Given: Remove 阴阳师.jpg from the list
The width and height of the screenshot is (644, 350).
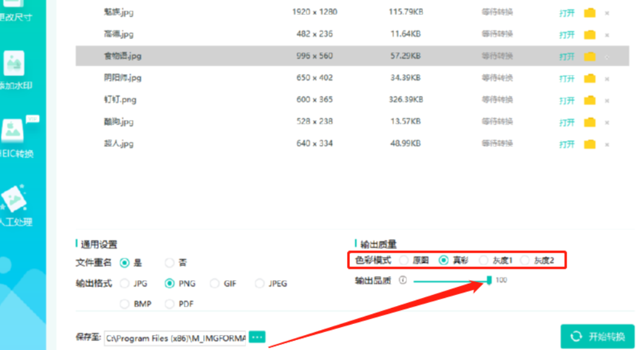Looking at the screenshot, I should (607, 79).
